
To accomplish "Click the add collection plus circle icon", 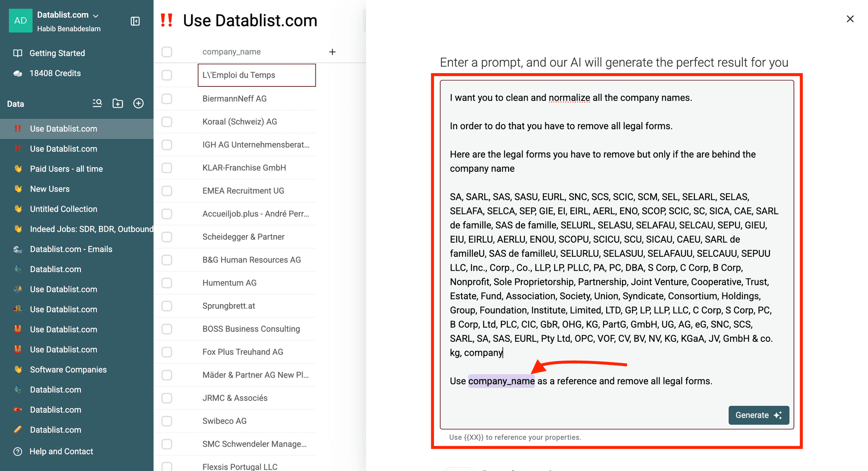I will (x=138, y=104).
